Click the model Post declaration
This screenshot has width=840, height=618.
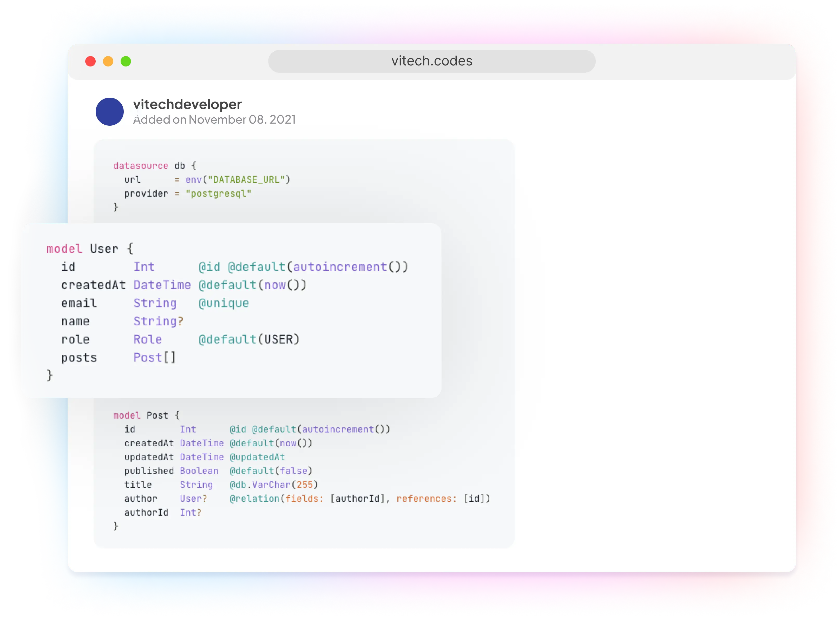pos(146,415)
